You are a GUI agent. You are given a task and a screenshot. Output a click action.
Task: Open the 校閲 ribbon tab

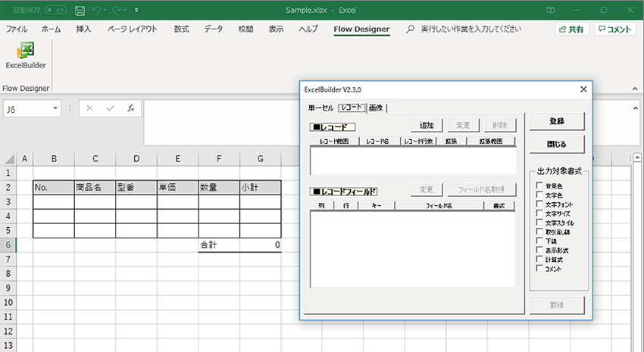(x=245, y=29)
